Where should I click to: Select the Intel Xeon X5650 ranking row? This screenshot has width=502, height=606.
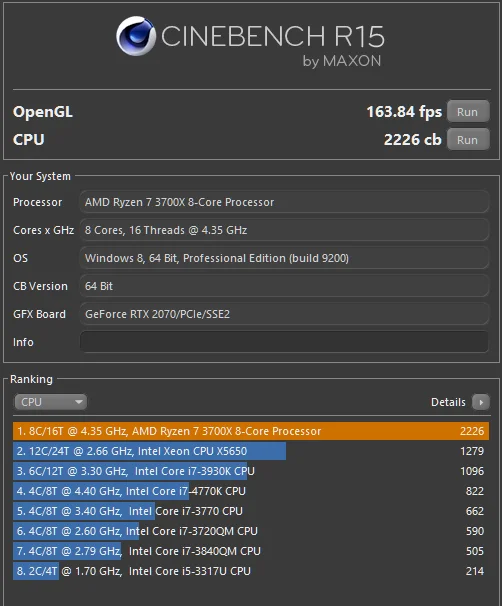(251, 451)
